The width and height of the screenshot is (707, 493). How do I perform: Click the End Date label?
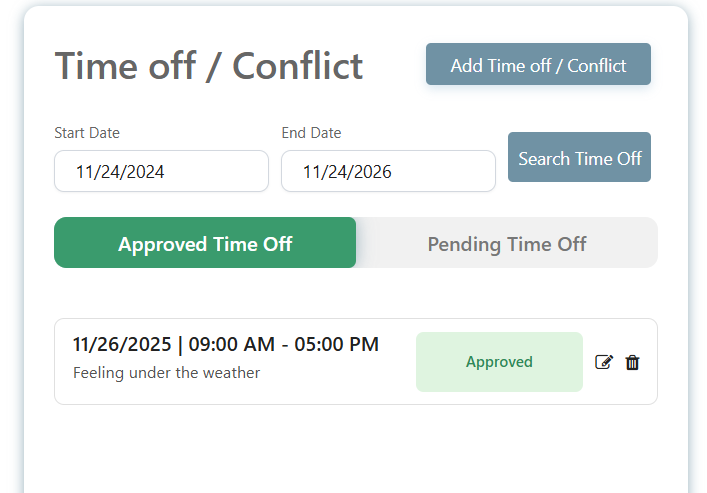311,133
